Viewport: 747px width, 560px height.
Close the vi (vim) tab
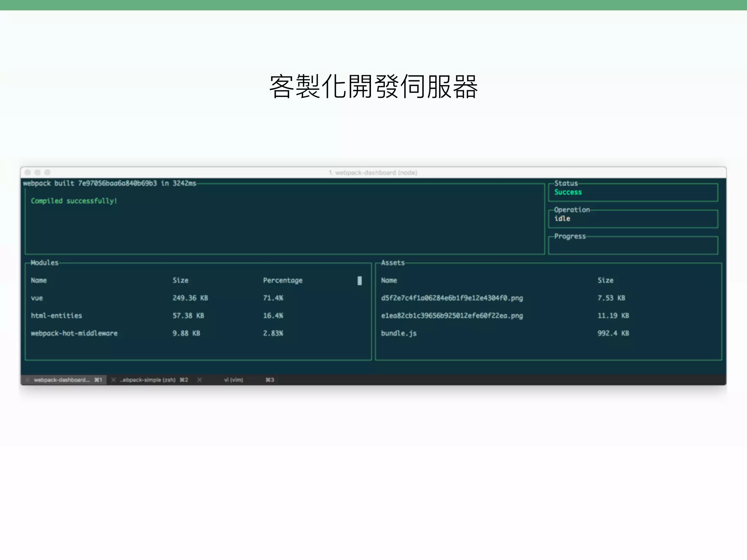coord(200,380)
